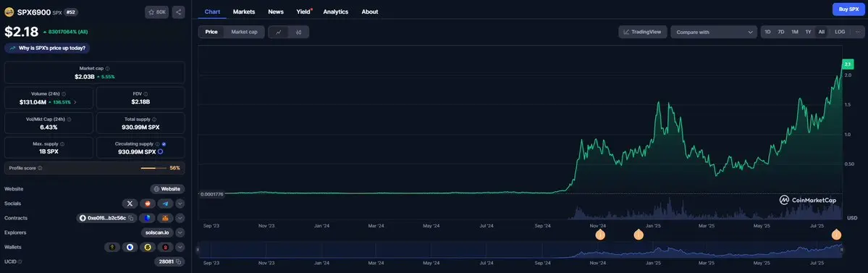The image size is (868, 273).
Task: Open the Analytics tab
Action: pyautogui.click(x=335, y=12)
